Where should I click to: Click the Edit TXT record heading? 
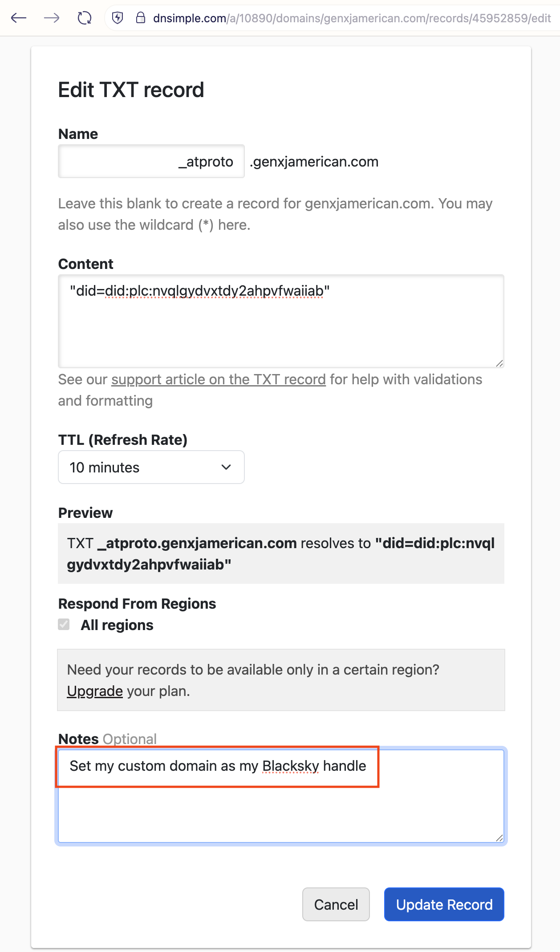[x=130, y=90]
